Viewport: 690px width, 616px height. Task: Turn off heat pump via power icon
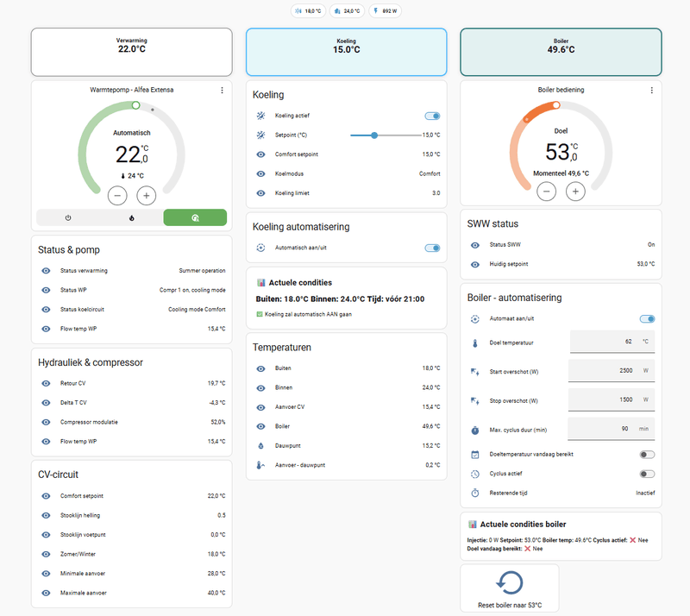(x=68, y=218)
